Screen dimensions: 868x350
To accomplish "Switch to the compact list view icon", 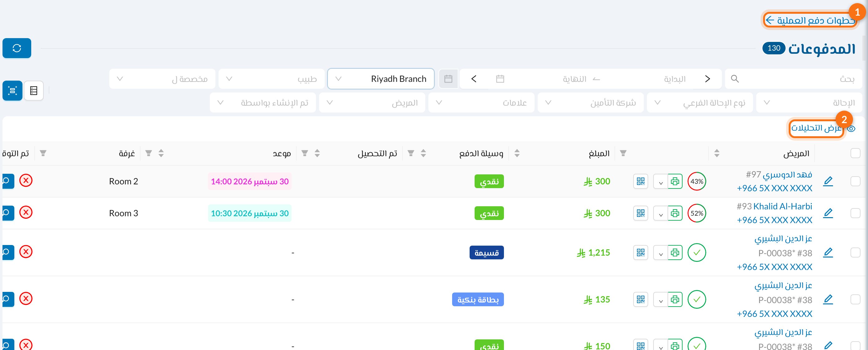I will pos(12,90).
